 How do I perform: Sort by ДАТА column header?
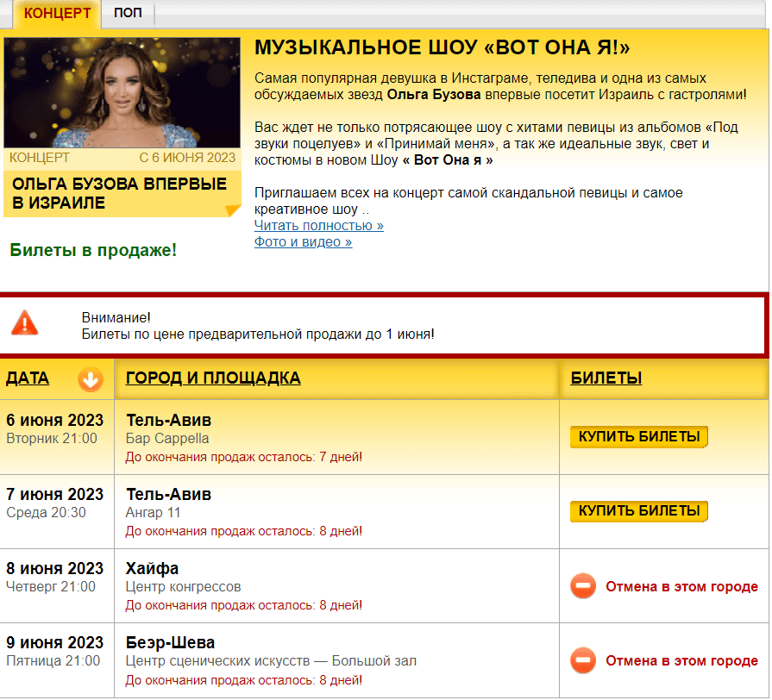tap(28, 378)
